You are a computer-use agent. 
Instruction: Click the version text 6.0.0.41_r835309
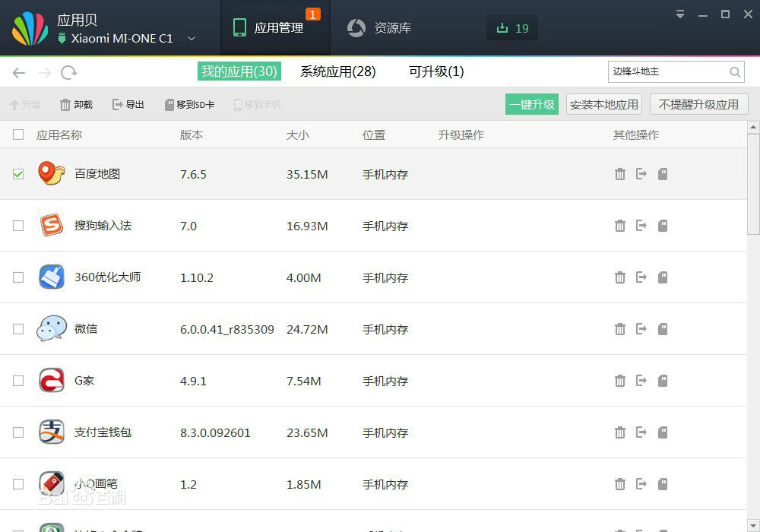[226, 330]
